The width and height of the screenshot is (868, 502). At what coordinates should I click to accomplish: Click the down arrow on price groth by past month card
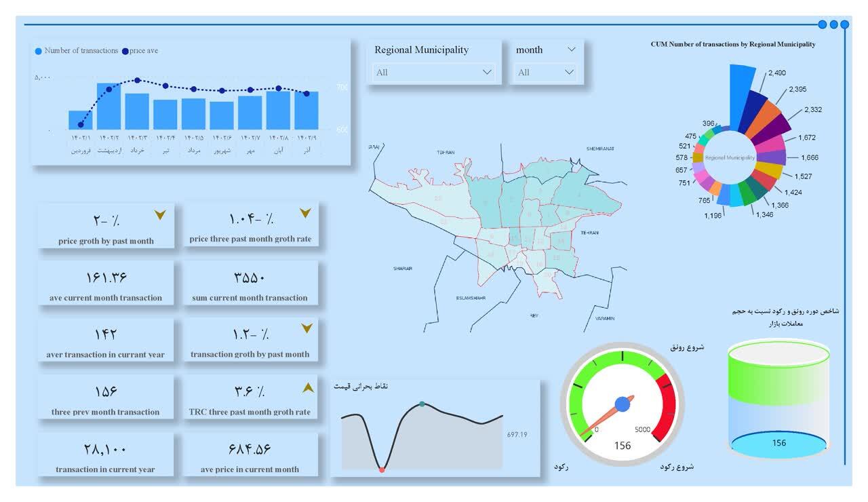(x=160, y=215)
